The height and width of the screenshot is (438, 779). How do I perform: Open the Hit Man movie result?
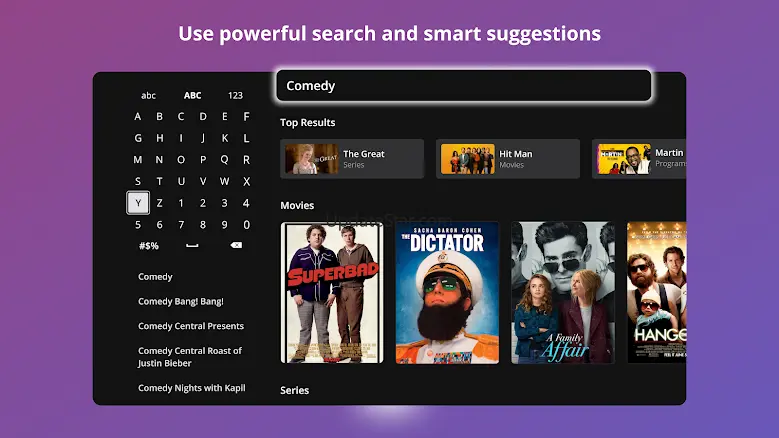coord(508,159)
